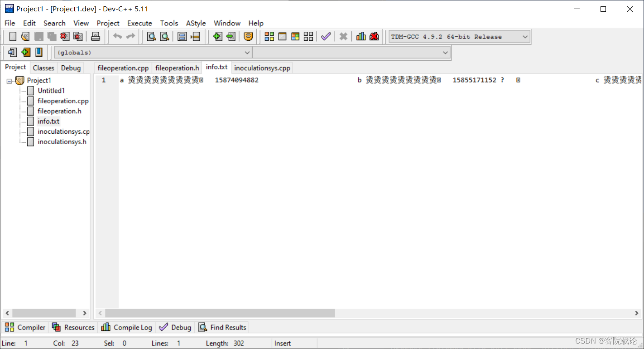Click the Undo arrow icon
The height and width of the screenshot is (349, 644).
(117, 36)
